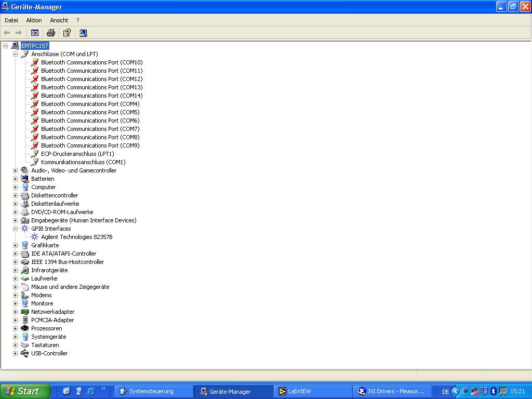Viewport: 532px width, 399px height.
Task: Click the Batterien category icon
Action: (25, 179)
